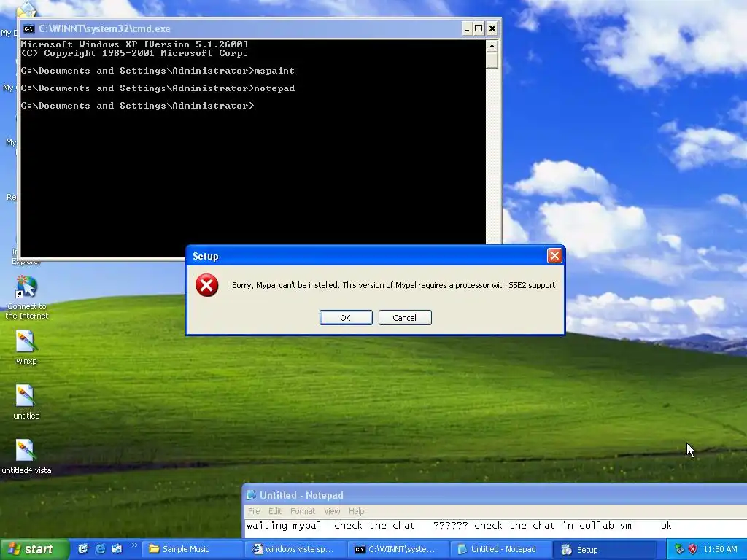This screenshot has height=560, width=747.
Task: Click inside the Notepad text area
Action: (495, 528)
